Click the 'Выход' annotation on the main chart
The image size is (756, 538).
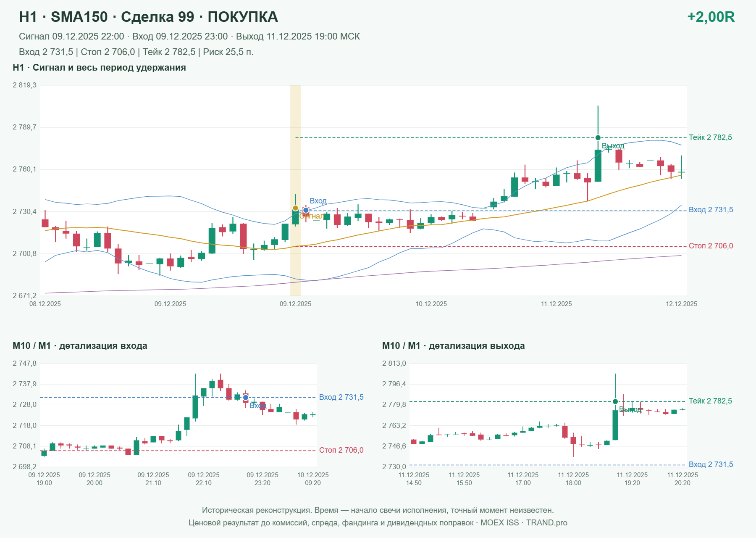coord(613,146)
